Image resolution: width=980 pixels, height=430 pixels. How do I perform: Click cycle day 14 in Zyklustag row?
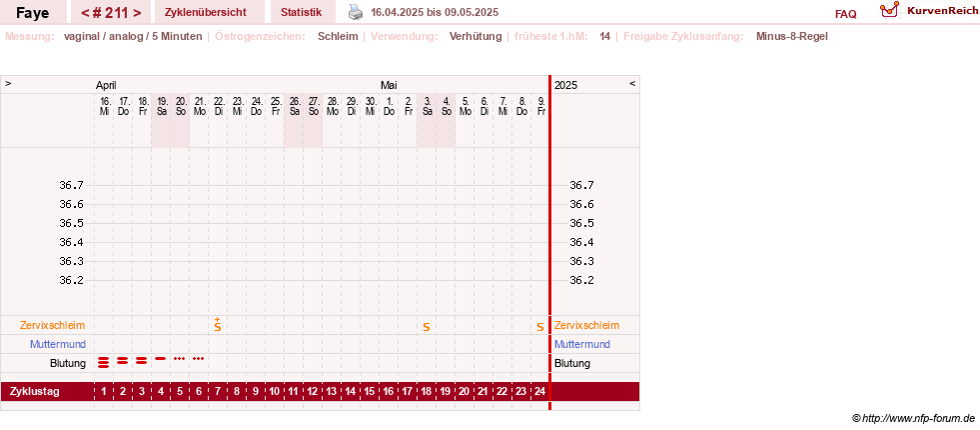tap(350, 392)
